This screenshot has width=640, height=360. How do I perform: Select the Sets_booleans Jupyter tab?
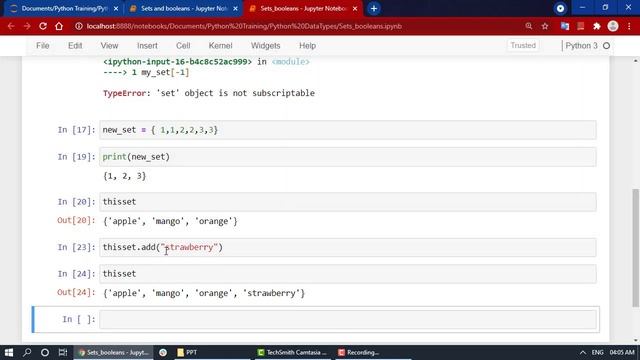tap(302, 9)
